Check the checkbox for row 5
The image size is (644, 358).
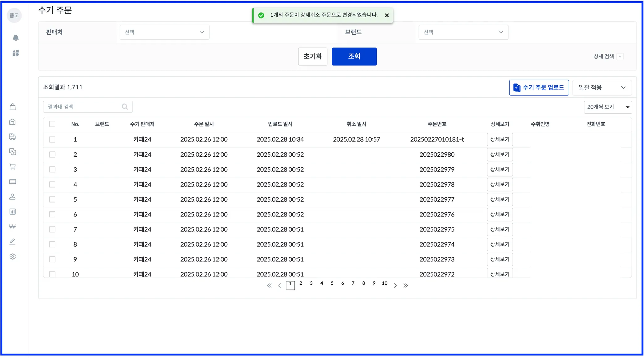(53, 199)
